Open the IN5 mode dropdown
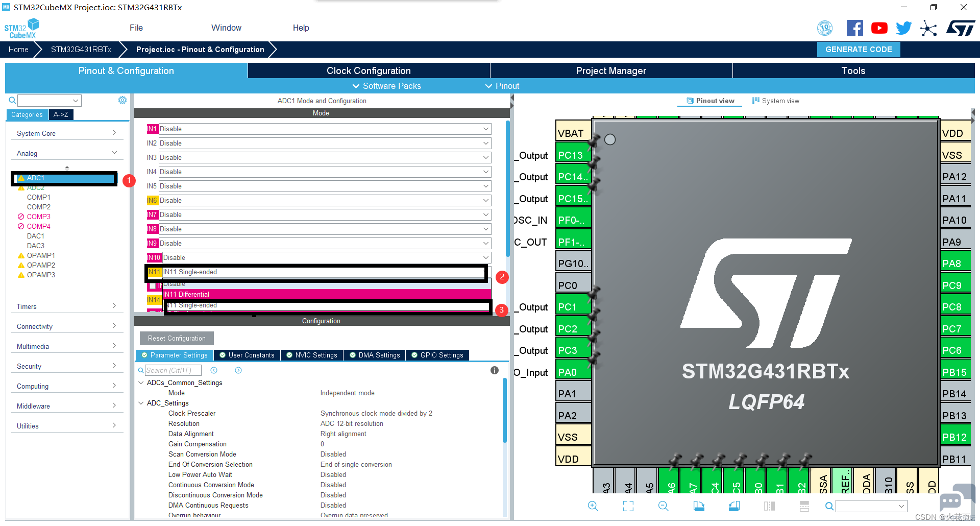 pos(325,186)
